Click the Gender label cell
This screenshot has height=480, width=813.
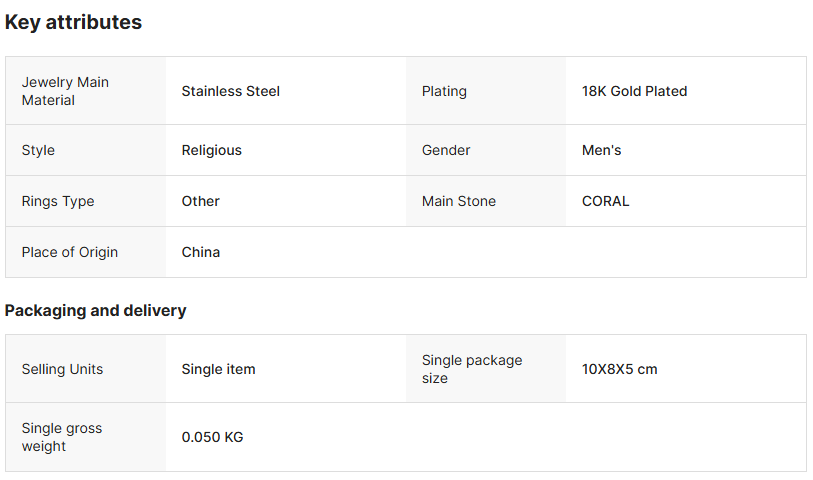[x=446, y=150]
